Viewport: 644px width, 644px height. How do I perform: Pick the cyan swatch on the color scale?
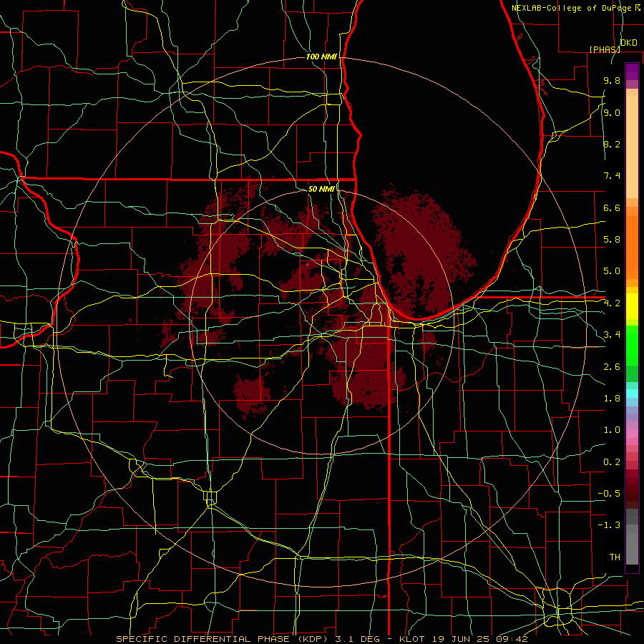coord(632,394)
